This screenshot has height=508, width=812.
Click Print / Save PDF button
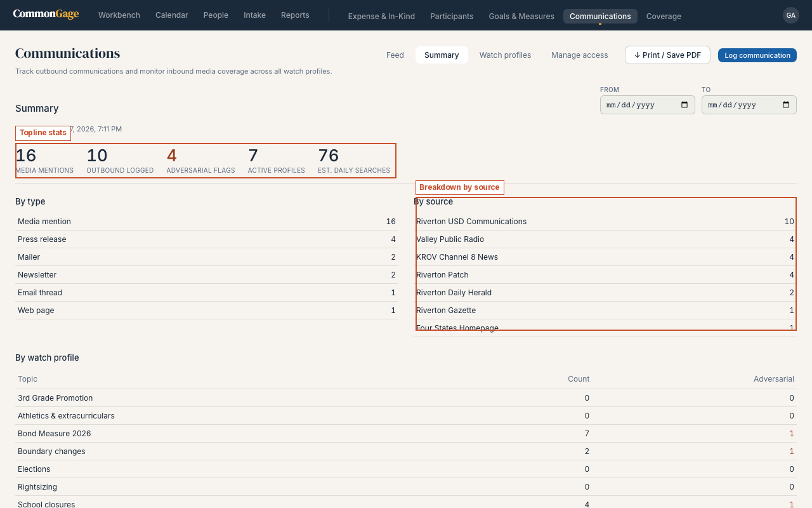(667, 55)
